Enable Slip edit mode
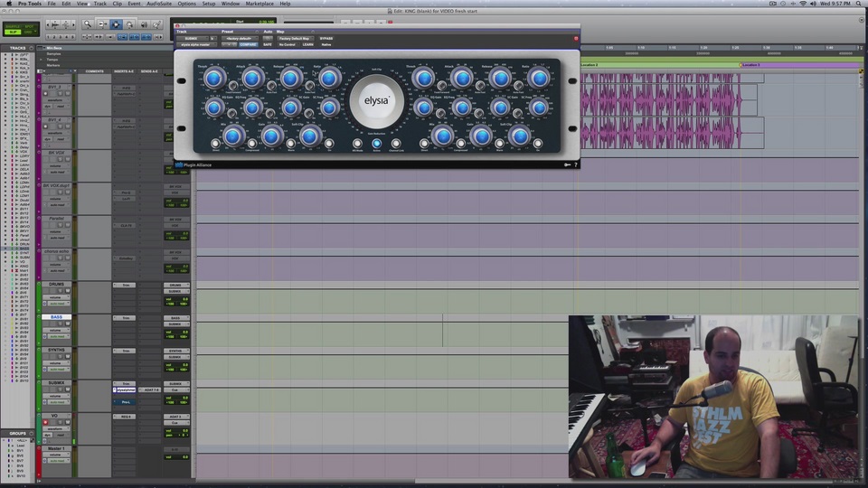Image resolution: width=868 pixels, height=488 pixels. click(x=12, y=33)
